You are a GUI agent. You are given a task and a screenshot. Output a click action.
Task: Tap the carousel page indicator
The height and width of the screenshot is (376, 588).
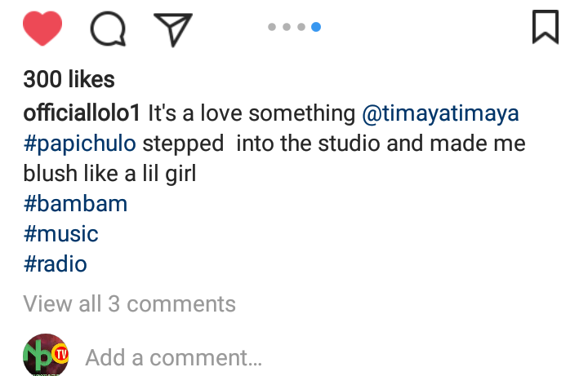(x=294, y=27)
